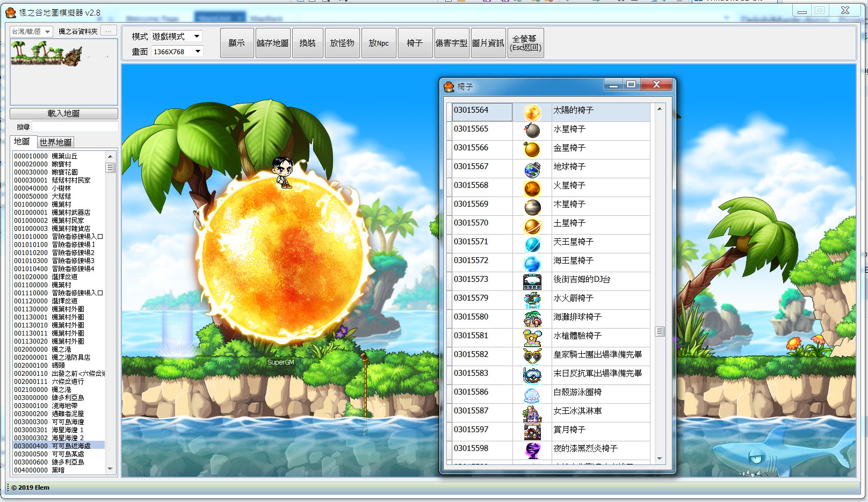Select the sun chair icon 03015564

point(532,112)
